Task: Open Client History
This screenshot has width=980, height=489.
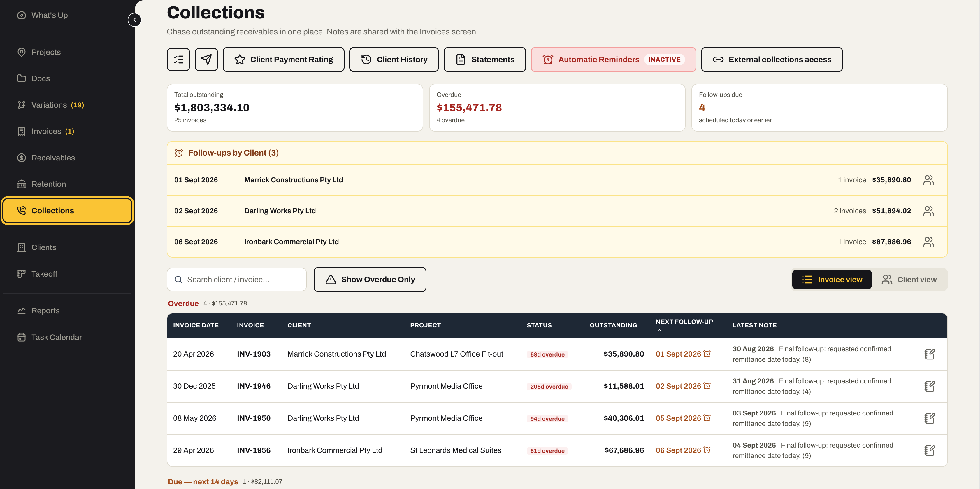Action: pos(394,60)
